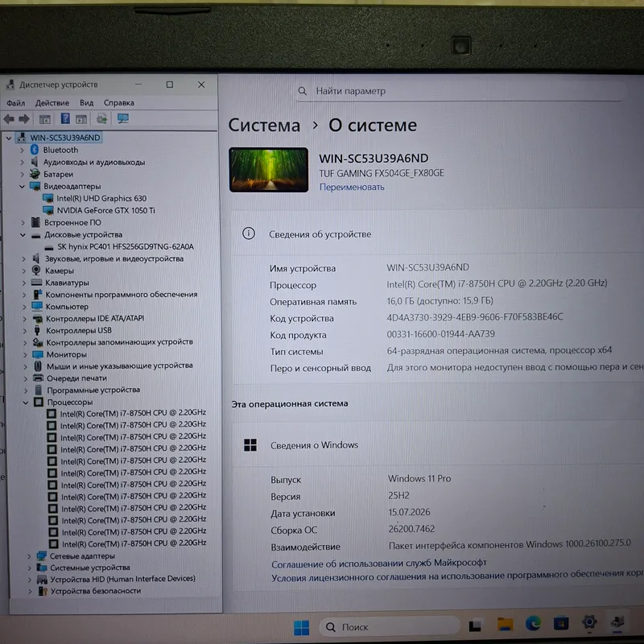Select Мыши и иные указывающие устройства
This screenshot has width=644, height=644.
(x=119, y=366)
